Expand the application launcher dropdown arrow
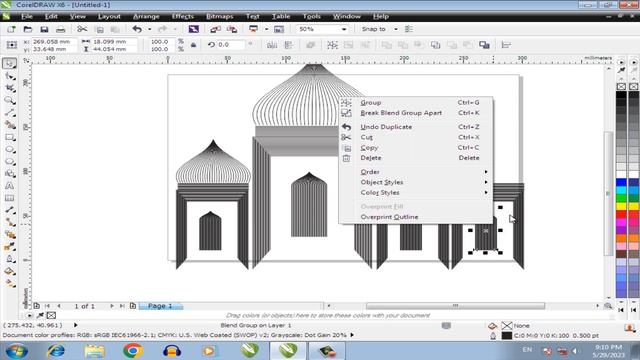Image resolution: width=640 pixels, height=360 pixels. pos(267,29)
